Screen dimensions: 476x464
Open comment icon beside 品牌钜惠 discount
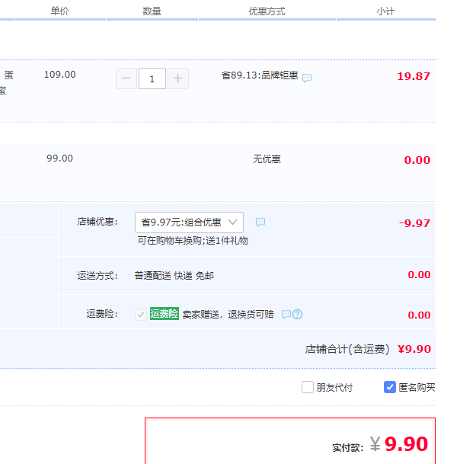[307, 78]
